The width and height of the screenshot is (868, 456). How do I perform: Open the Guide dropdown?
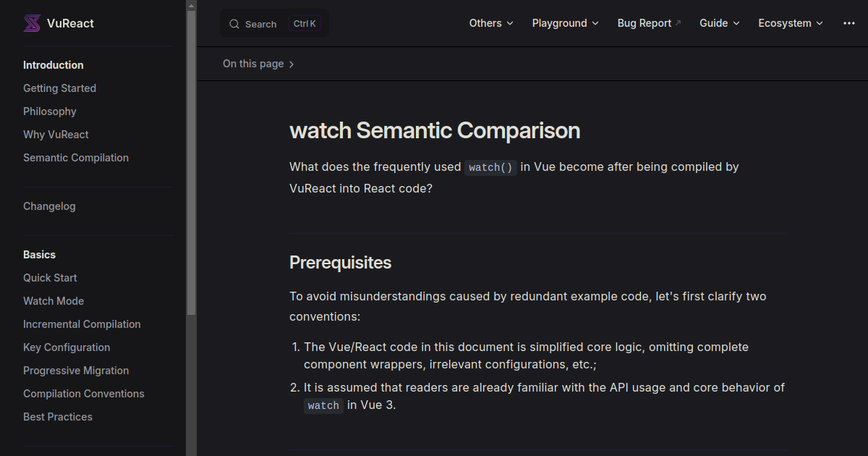tap(720, 23)
